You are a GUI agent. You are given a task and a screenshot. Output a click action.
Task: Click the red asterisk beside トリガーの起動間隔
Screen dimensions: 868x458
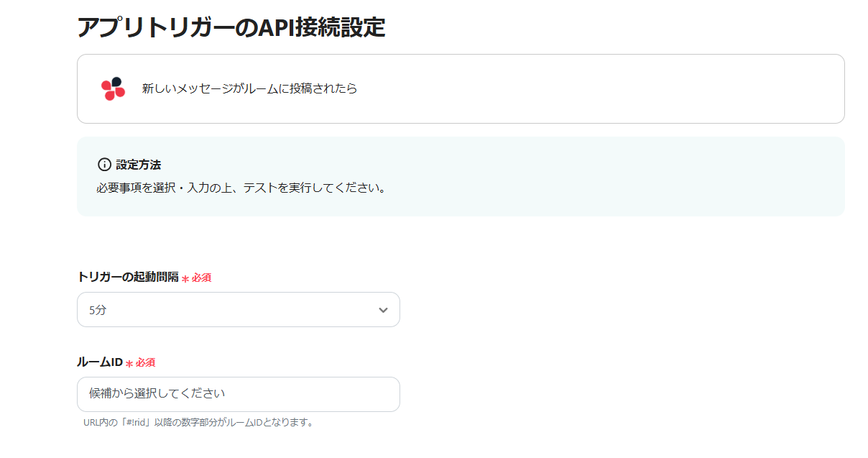tap(185, 278)
